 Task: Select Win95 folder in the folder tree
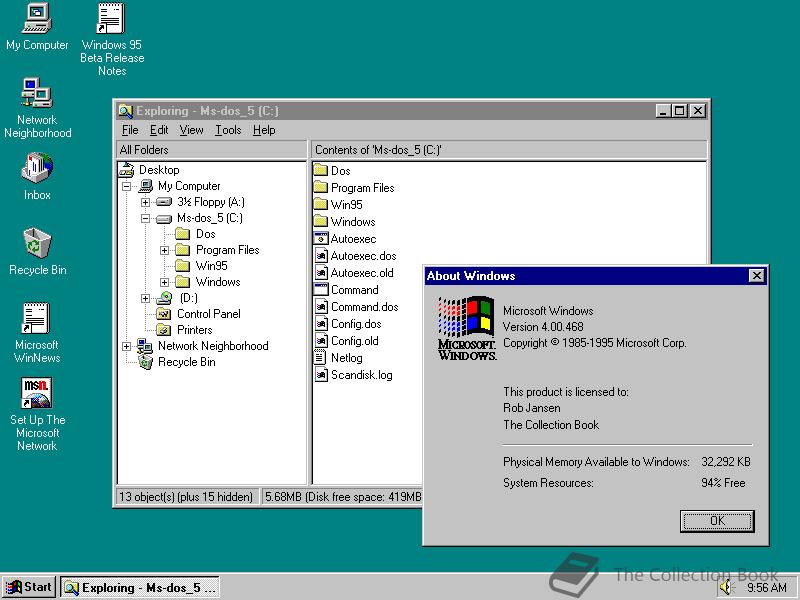[211, 266]
